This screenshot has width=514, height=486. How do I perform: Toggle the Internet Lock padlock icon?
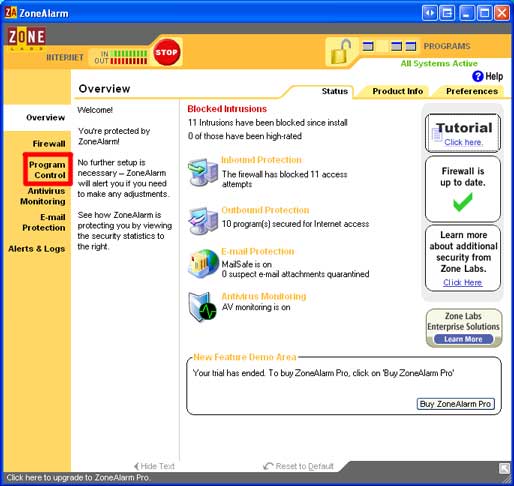coord(341,52)
